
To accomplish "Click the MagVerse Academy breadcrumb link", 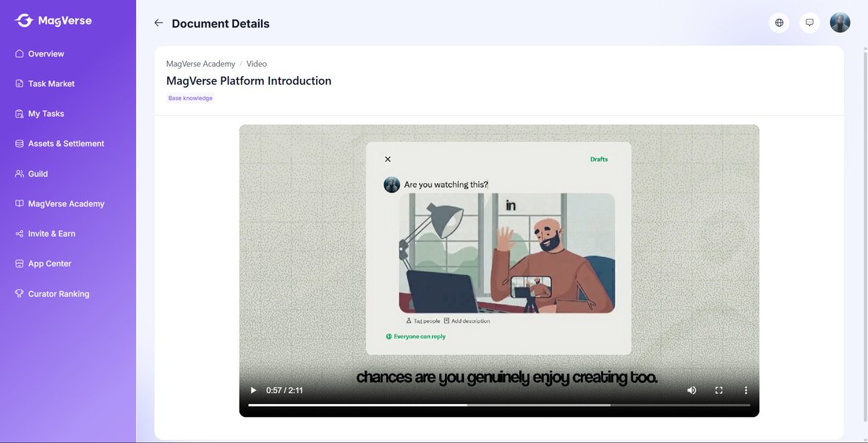I will [200, 64].
